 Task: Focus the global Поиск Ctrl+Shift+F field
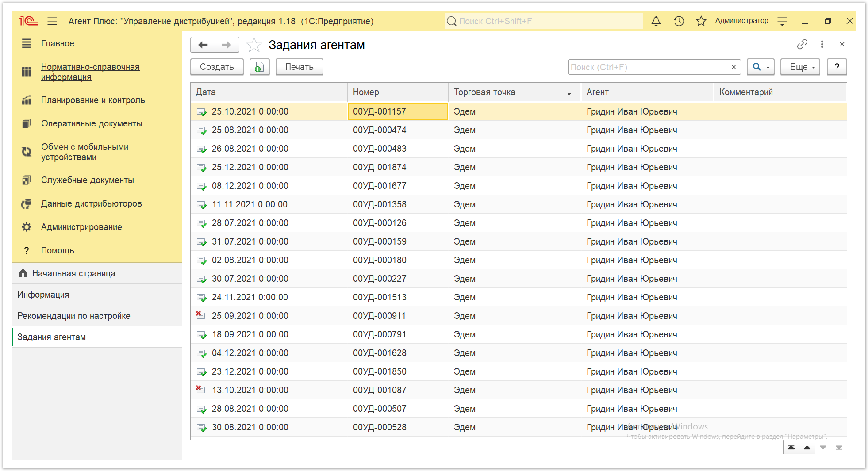pyautogui.click(x=544, y=21)
